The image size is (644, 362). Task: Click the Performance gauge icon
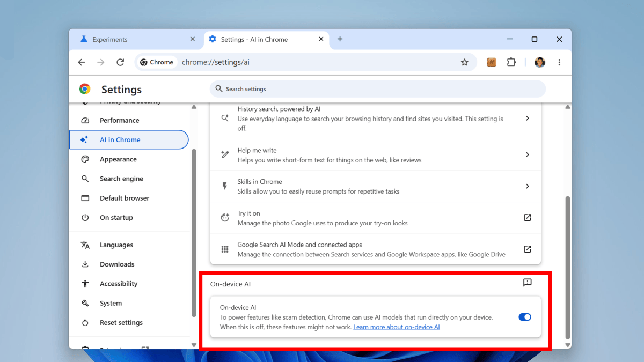tap(85, 121)
